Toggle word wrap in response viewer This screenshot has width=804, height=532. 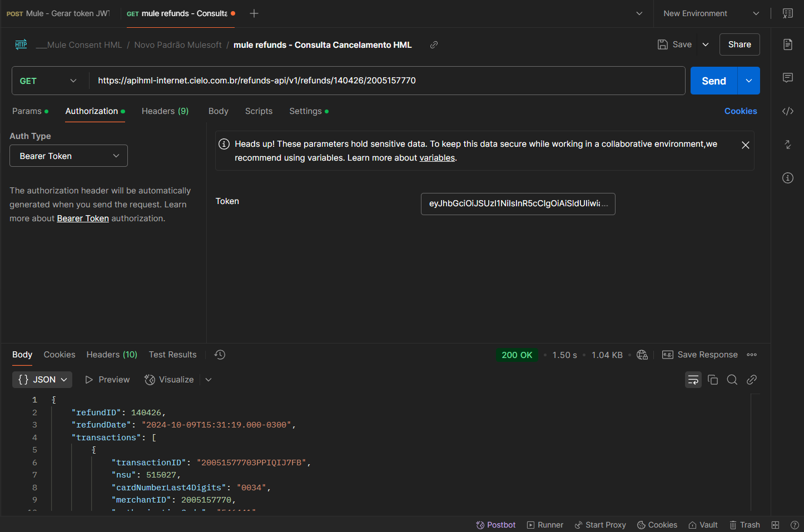click(x=693, y=380)
